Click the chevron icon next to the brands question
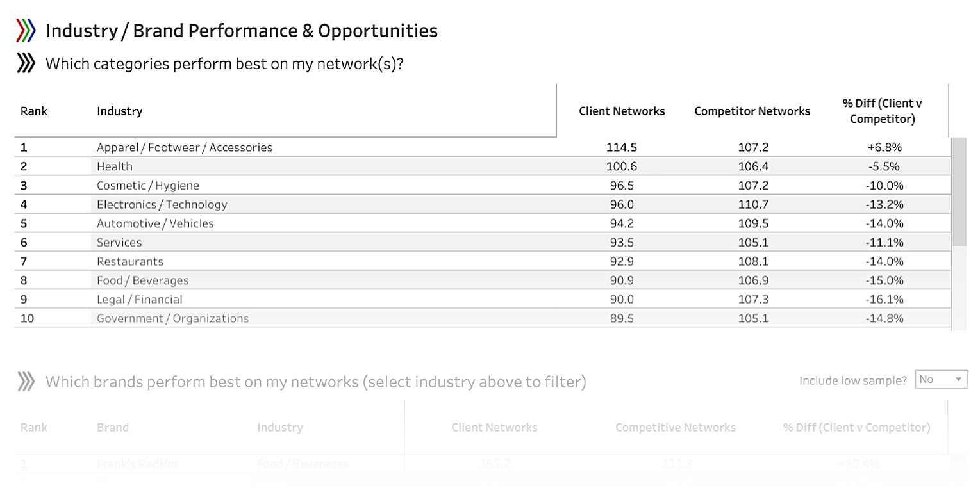The height and width of the screenshot is (495, 980). coord(26,381)
